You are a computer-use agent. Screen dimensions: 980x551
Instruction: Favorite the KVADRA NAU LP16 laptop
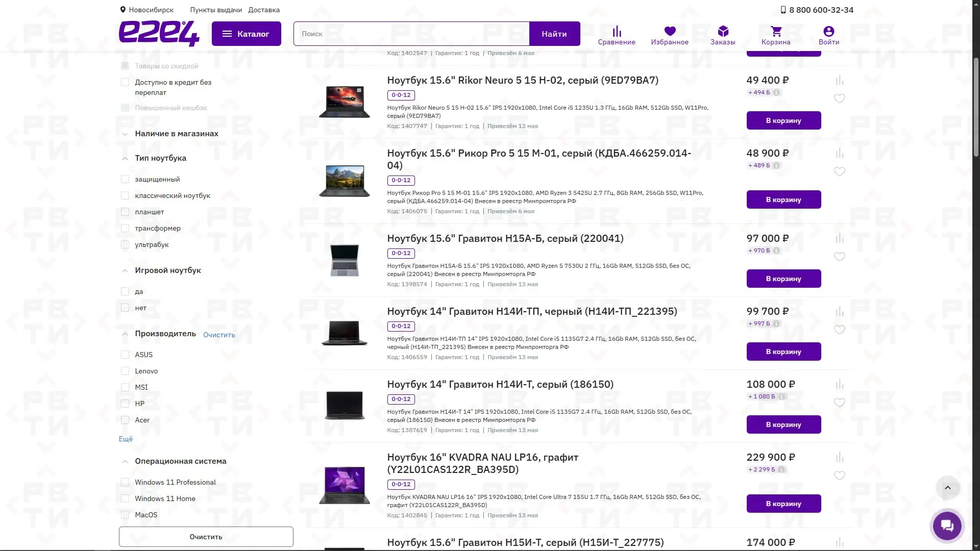840,475
